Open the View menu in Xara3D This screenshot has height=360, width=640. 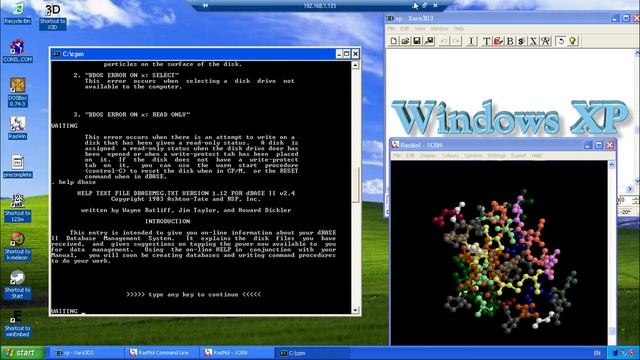point(420,29)
